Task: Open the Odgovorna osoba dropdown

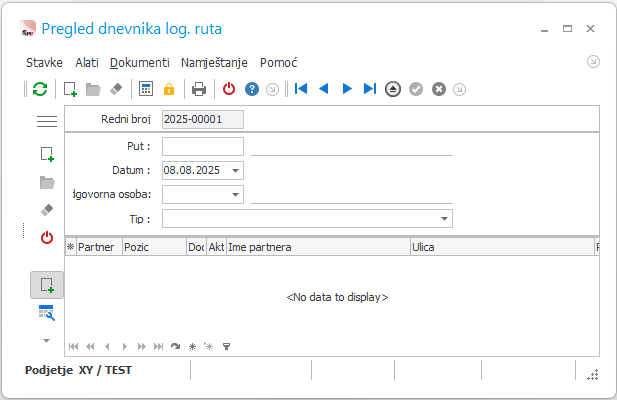Action: pyautogui.click(x=235, y=195)
